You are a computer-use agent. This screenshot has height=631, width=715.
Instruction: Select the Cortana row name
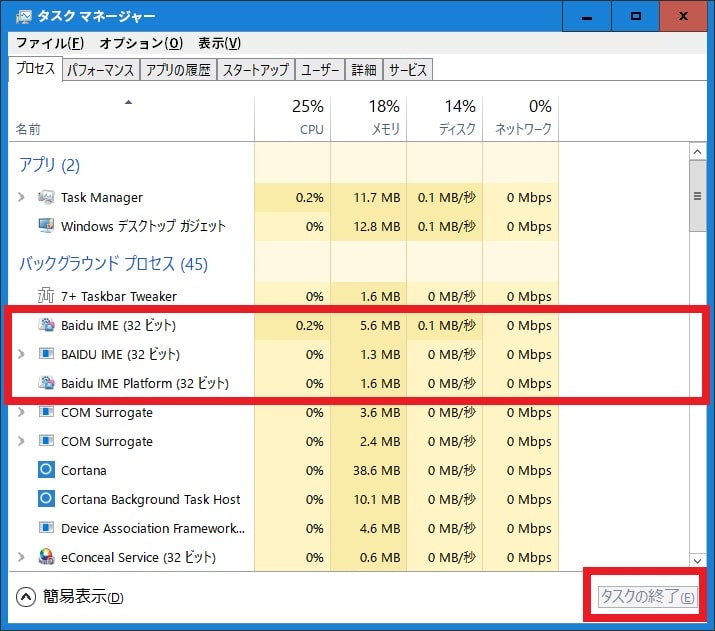(x=83, y=470)
